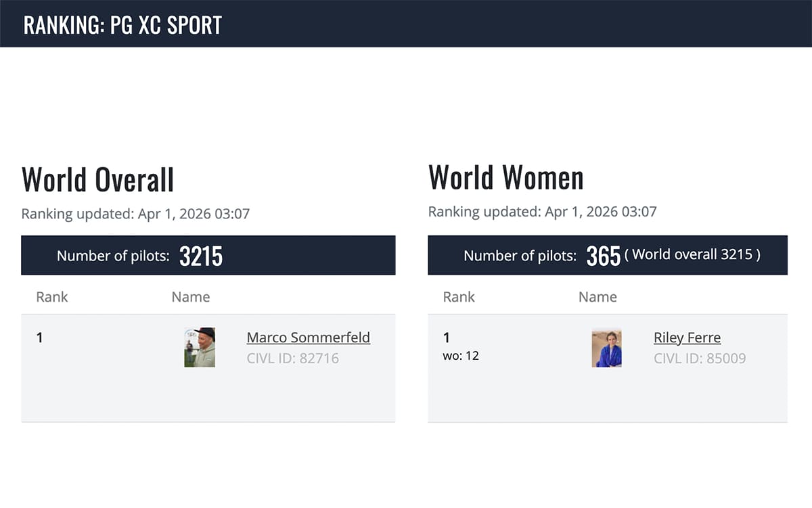
Task: Click the pilot count 3215 in World Overall
Action: pos(201,256)
